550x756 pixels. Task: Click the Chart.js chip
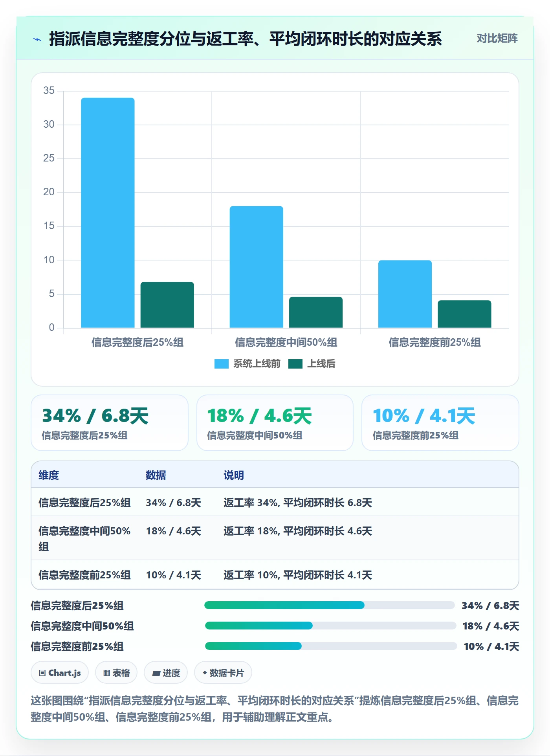(60, 673)
